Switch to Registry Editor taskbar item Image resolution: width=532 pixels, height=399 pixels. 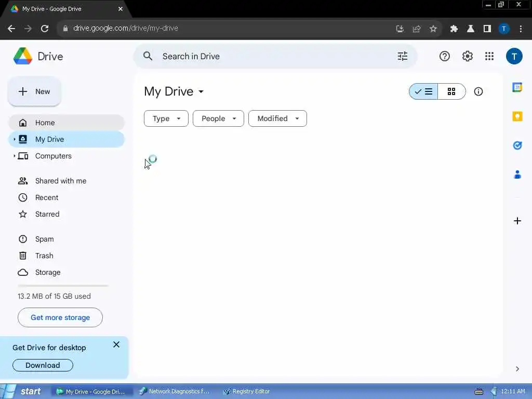tap(247, 391)
